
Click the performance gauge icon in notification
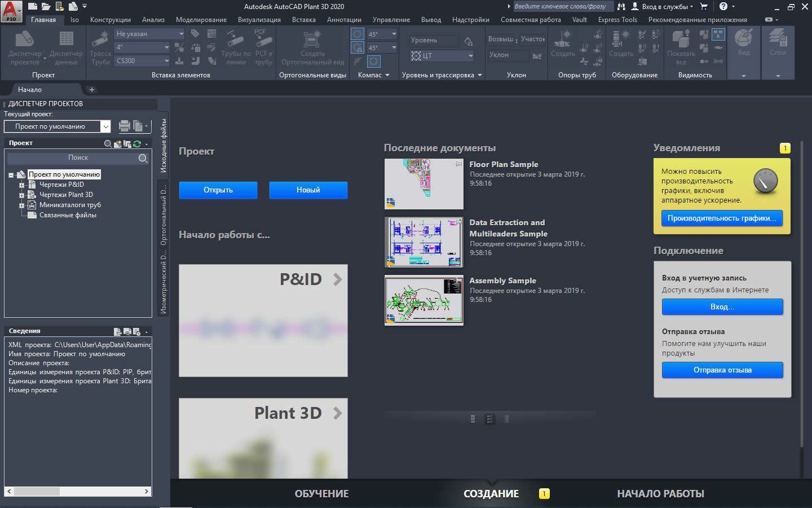[x=765, y=181]
